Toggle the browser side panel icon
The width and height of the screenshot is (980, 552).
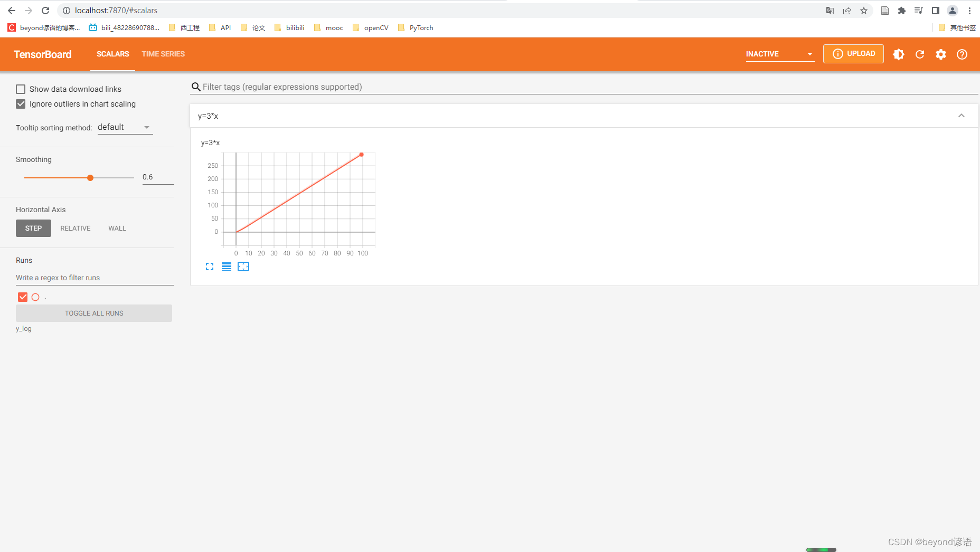[936, 11]
